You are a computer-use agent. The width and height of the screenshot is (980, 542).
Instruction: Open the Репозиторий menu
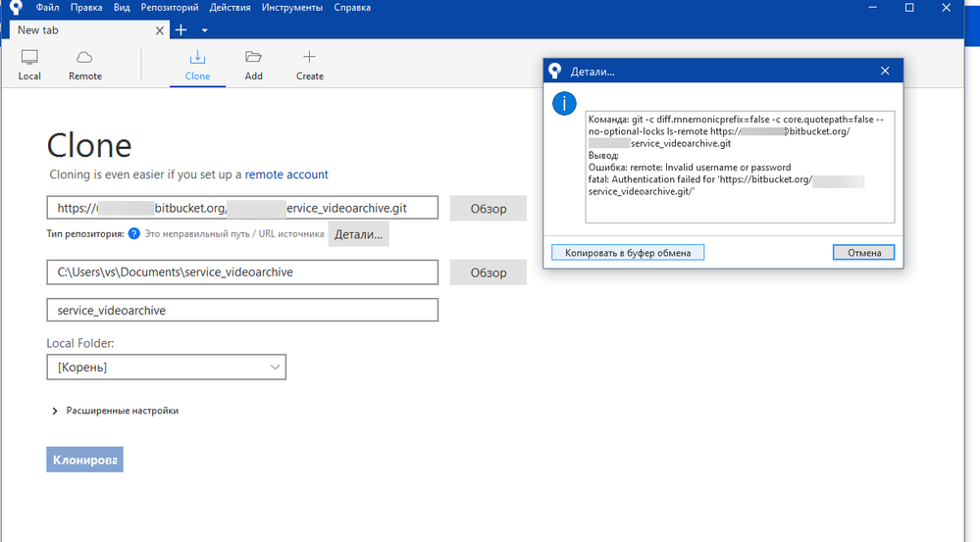click(170, 8)
